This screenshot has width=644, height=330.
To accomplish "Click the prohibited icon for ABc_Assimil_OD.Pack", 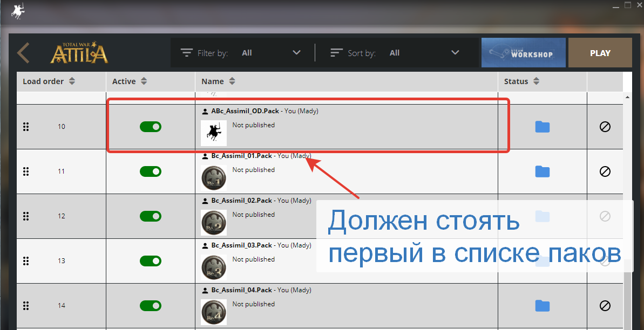I will 605,127.
